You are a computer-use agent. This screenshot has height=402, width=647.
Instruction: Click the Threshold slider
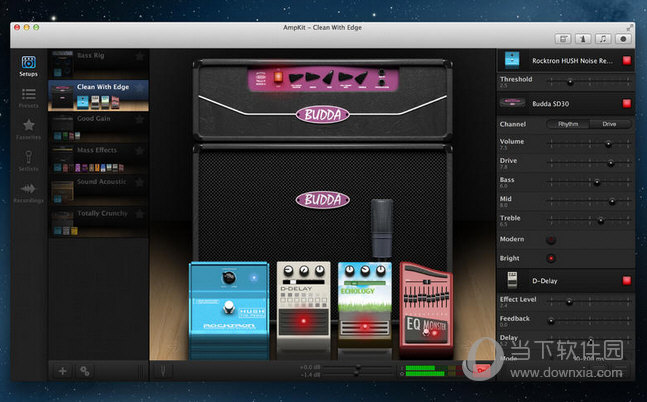pyautogui.click(x=589, y=82)
